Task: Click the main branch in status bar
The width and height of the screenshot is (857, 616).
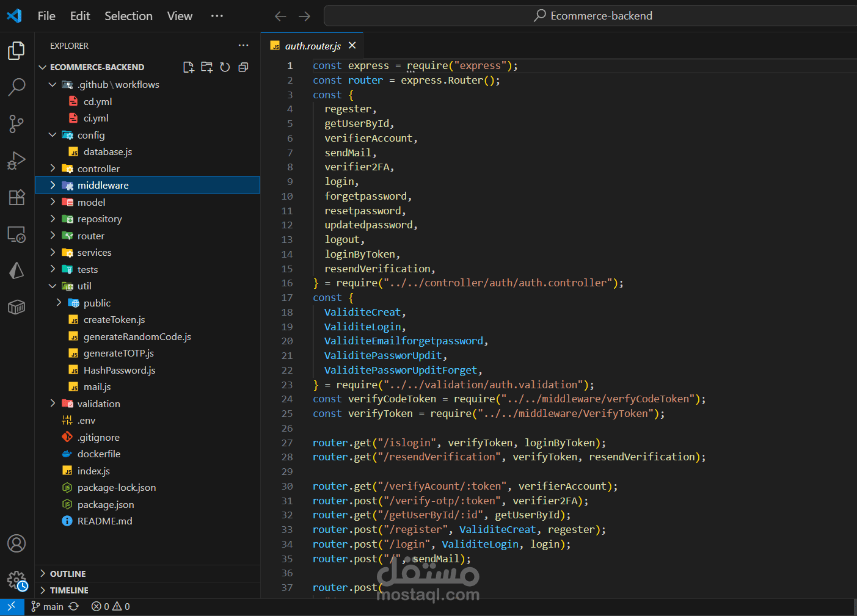Action: (x=48, y=607)
